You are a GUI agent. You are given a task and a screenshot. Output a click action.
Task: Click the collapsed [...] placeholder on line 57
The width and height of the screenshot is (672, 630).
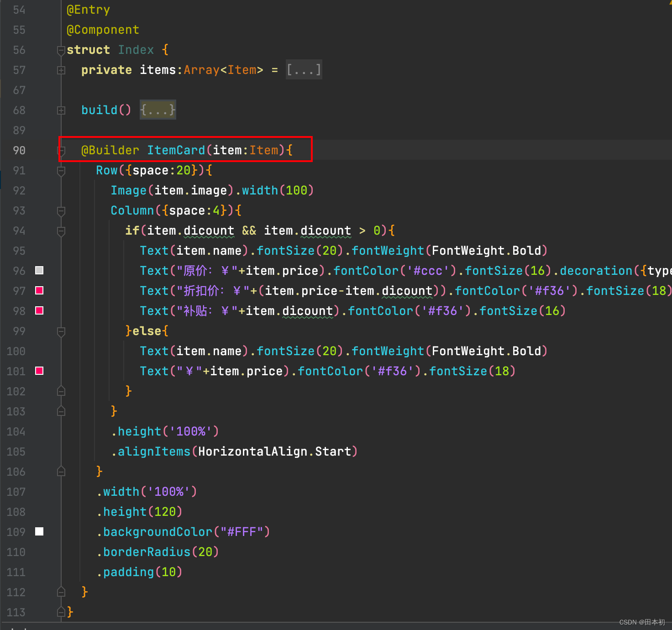[304, 70]
